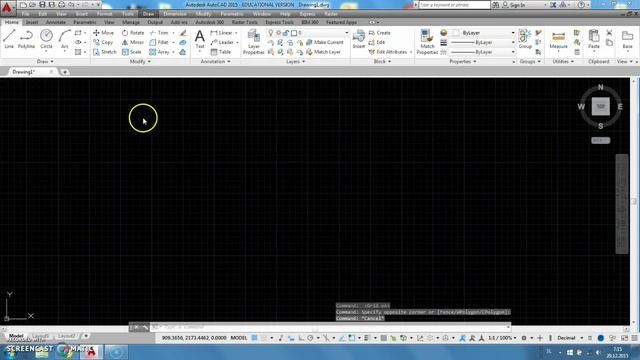Expand the Modify panel
The image size is (640, 360).
[140, 62]
